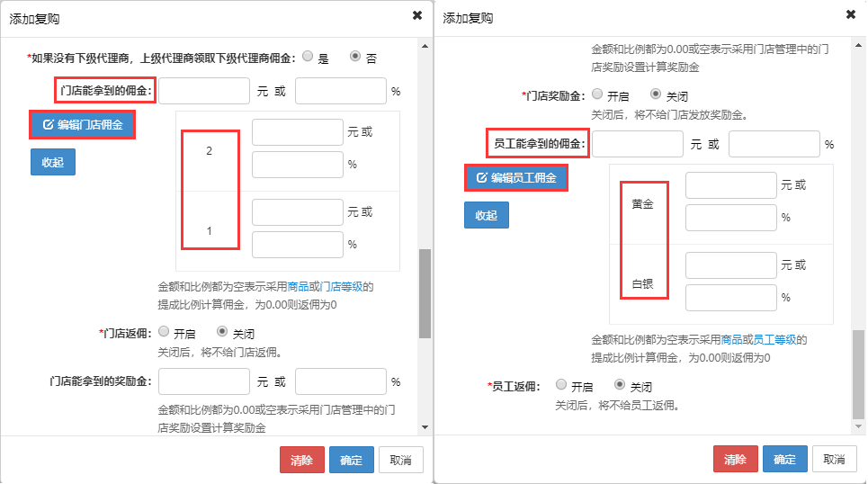Select 开启 radio for 门店奖励金
The height and width of the screenshot is (484, 868).
click(x=596, y=94)
